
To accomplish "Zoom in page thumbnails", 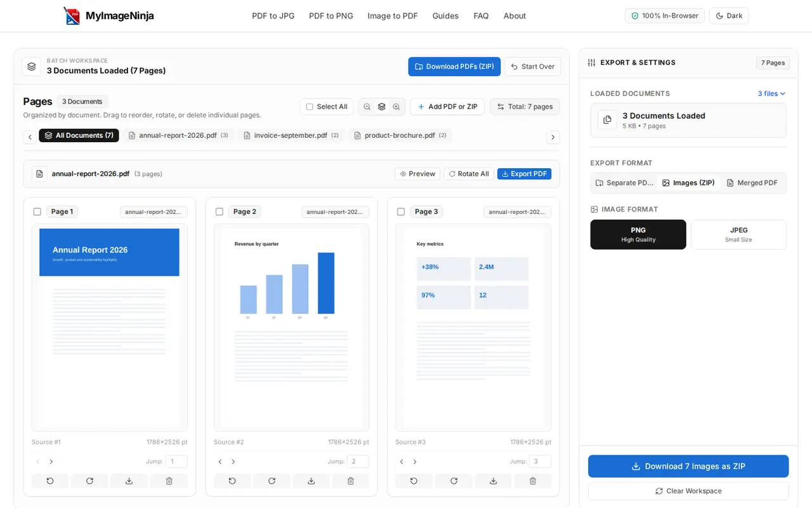I will pyautogui.click(x=396, y=107).
